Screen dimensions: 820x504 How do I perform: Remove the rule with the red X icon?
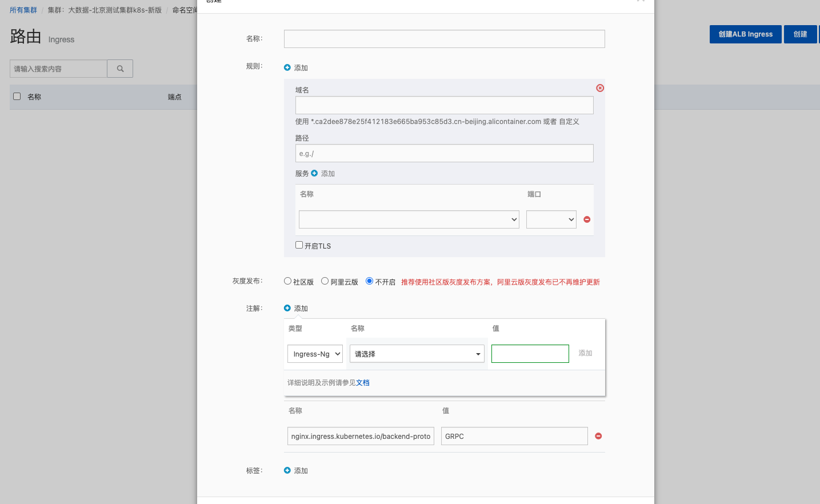pyautogui.click(x=600, y=88)
